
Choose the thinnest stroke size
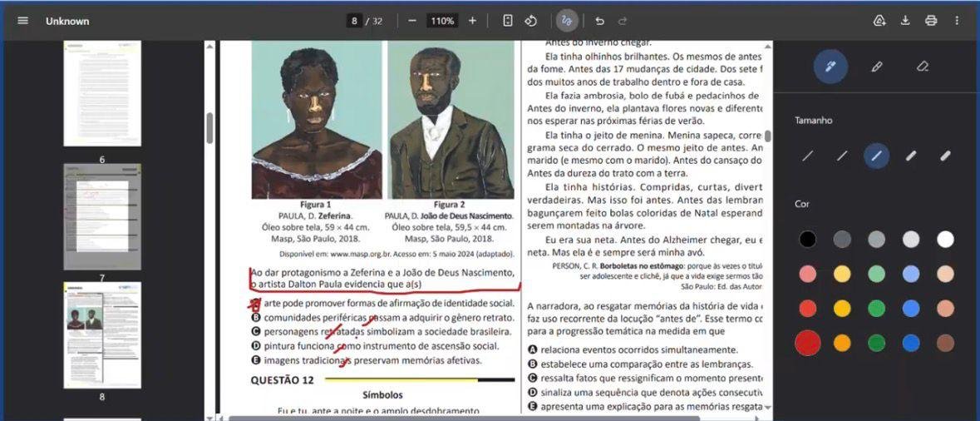point(807,156)
